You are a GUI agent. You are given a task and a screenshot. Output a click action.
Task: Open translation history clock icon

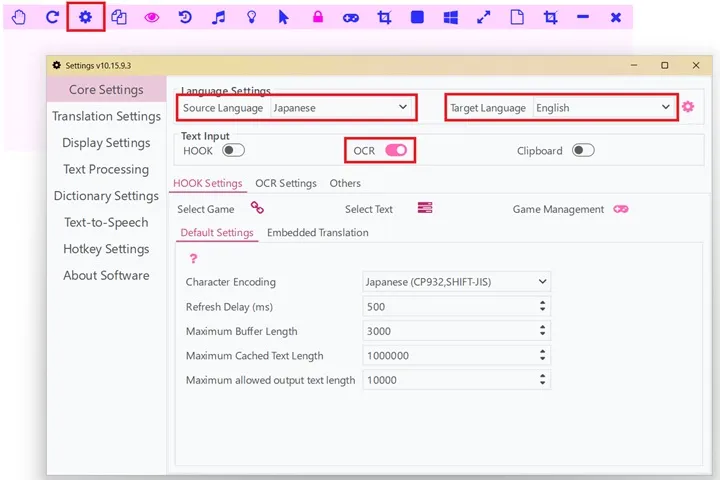[185, 17]
